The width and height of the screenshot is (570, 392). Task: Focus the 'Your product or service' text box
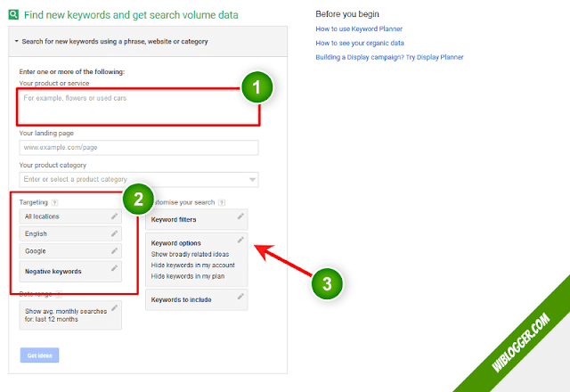(139, 107)
